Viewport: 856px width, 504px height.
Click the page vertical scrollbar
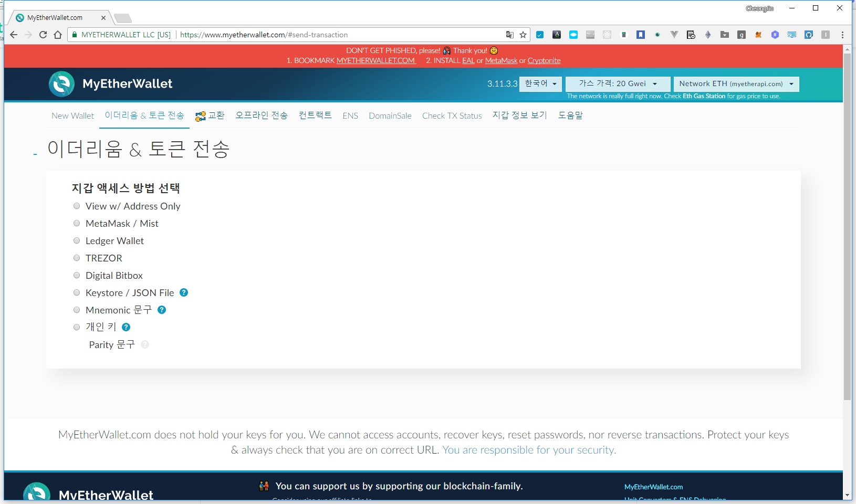[847, 227]
